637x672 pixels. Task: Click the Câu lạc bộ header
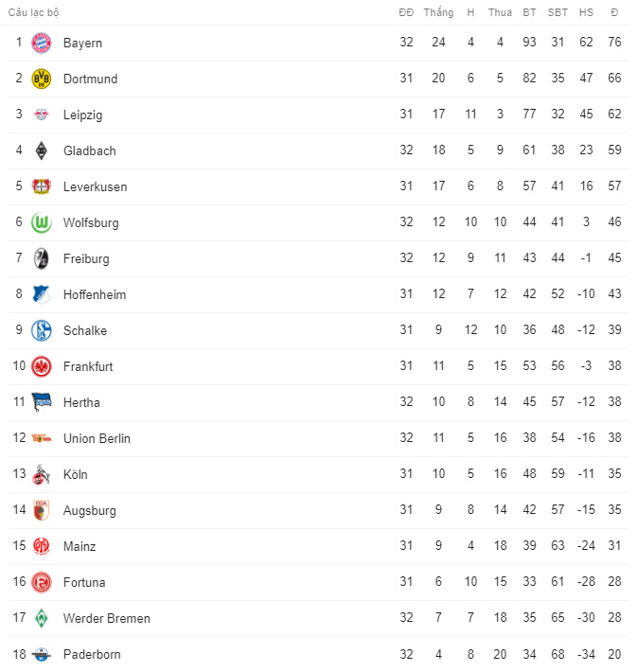click(x=35, y=12)
